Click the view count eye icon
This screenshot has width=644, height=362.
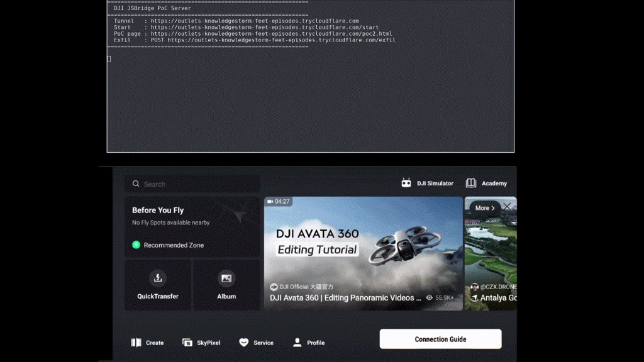click(429, 298)
